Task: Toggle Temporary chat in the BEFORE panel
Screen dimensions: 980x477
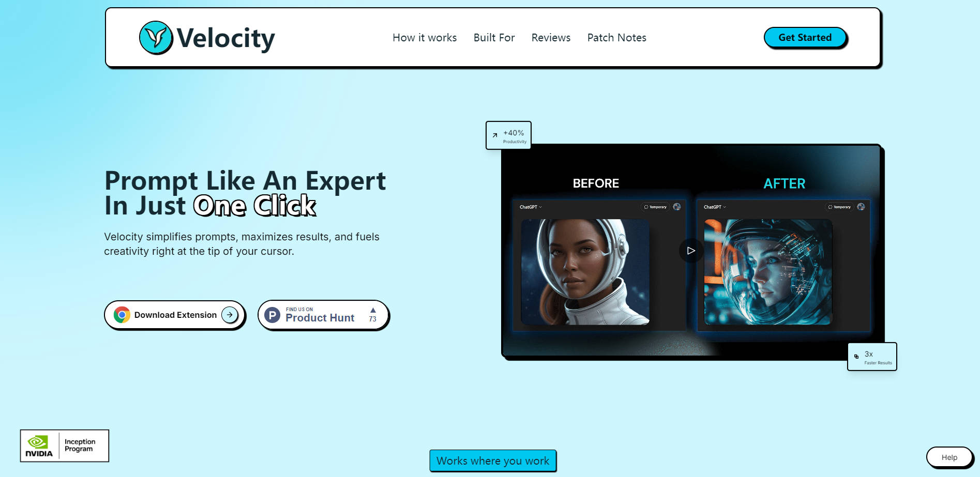Action: tap(655, 207)
